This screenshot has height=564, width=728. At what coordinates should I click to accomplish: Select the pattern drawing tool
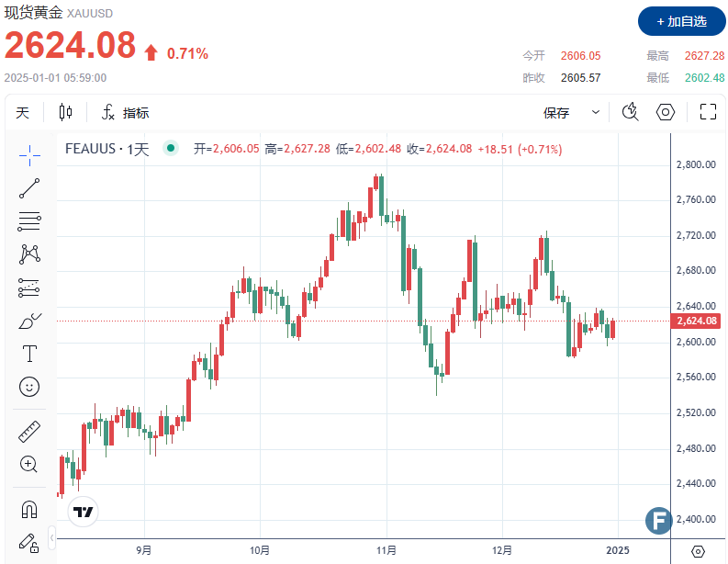point(29,254)
